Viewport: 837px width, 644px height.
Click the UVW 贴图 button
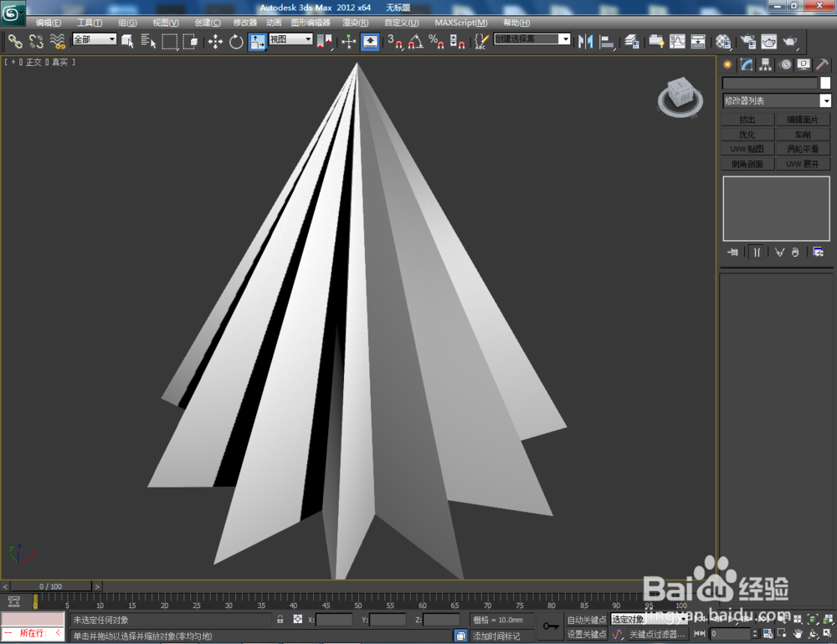click(x=747, y=149)
